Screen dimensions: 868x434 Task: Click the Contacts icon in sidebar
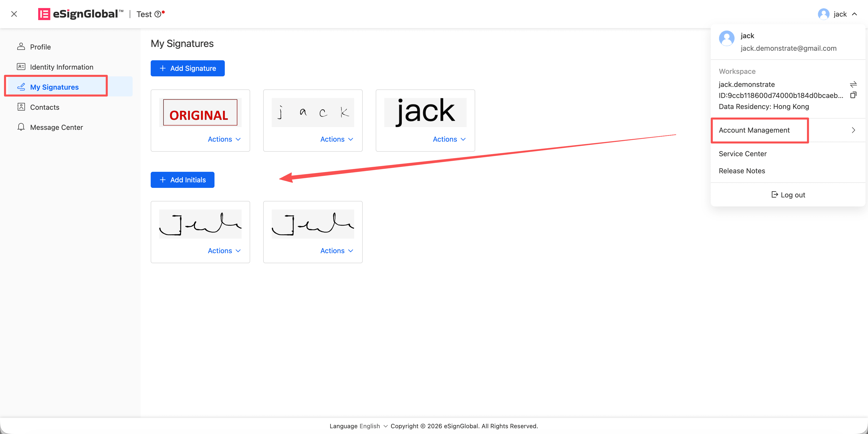(21, 107)
